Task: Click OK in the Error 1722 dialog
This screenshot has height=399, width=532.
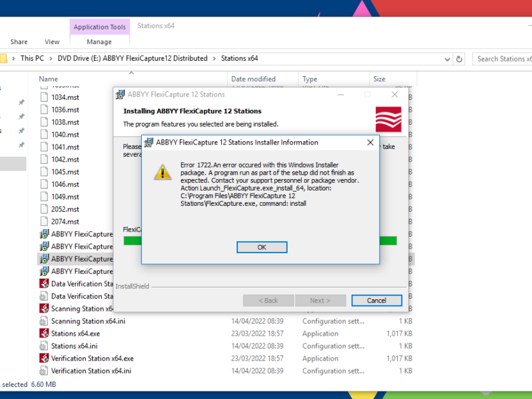Action: pyautogui.click(x=262, y=247)
